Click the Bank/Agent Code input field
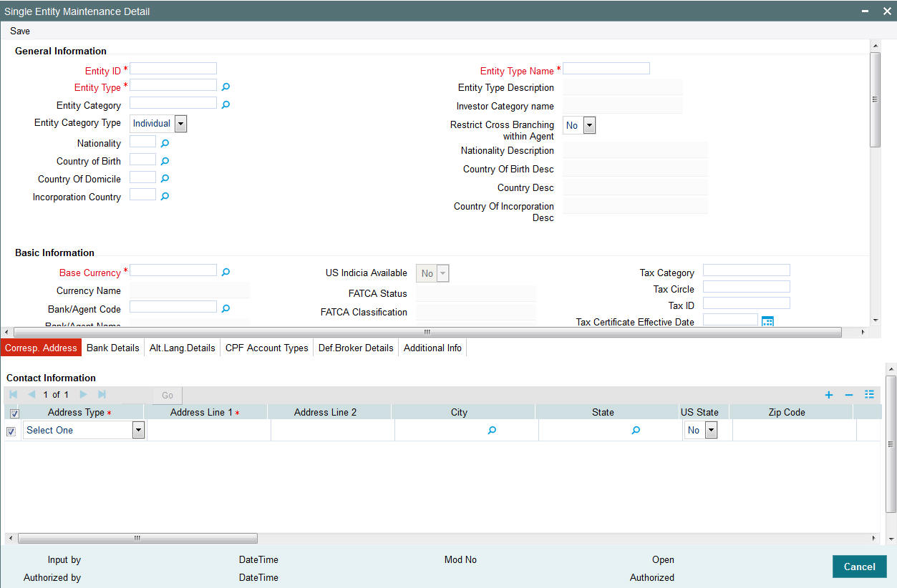 coord(173,307)
